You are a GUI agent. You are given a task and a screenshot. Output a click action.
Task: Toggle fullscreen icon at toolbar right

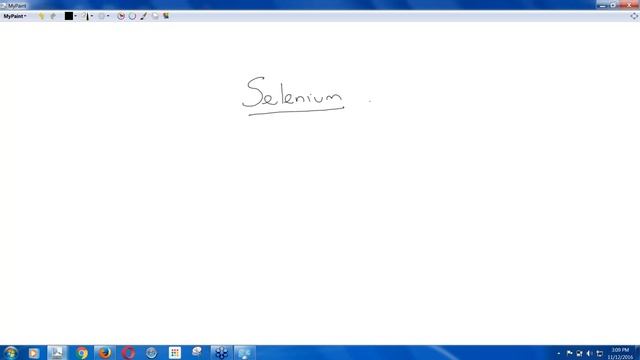tap(634, 16)
